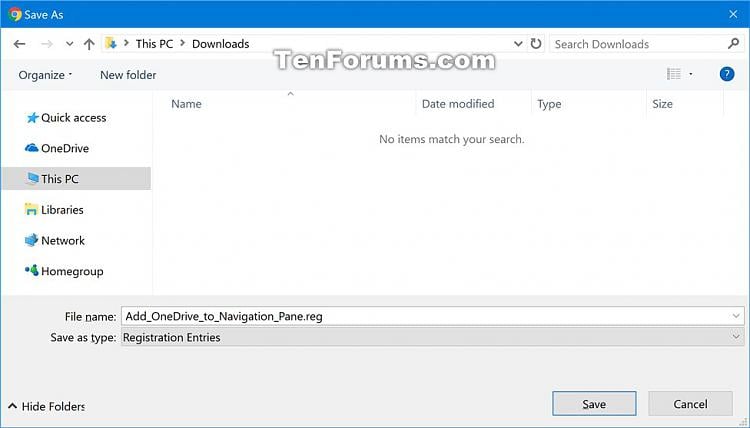
Task: Refresh the Downloads folder
Action: (536, 44)
